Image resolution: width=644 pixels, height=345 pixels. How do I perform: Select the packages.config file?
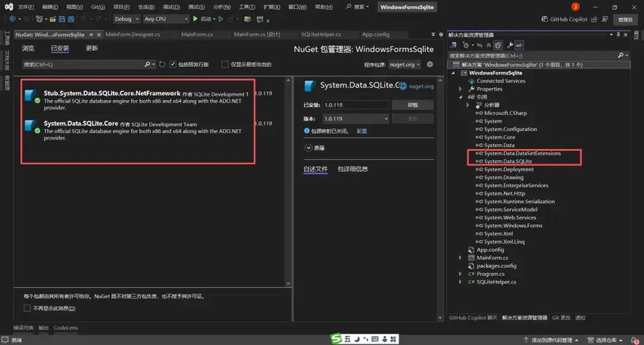[x=496, y=266]
